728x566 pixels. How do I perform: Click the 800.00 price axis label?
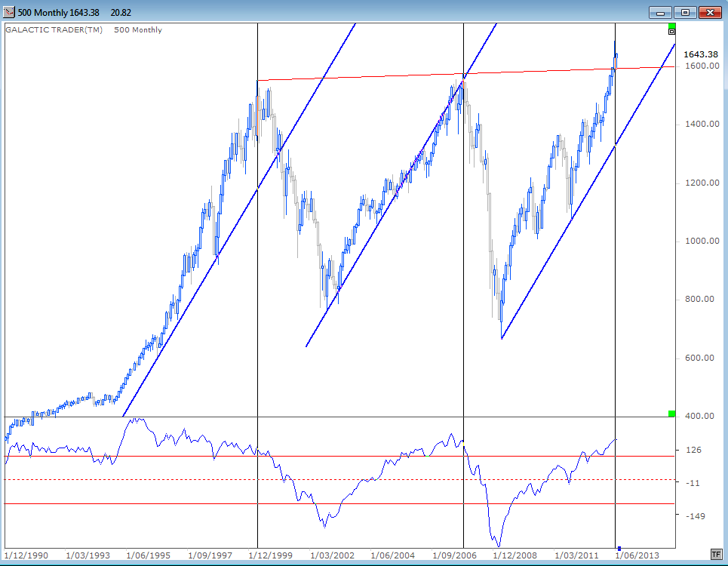click(699, 299)
